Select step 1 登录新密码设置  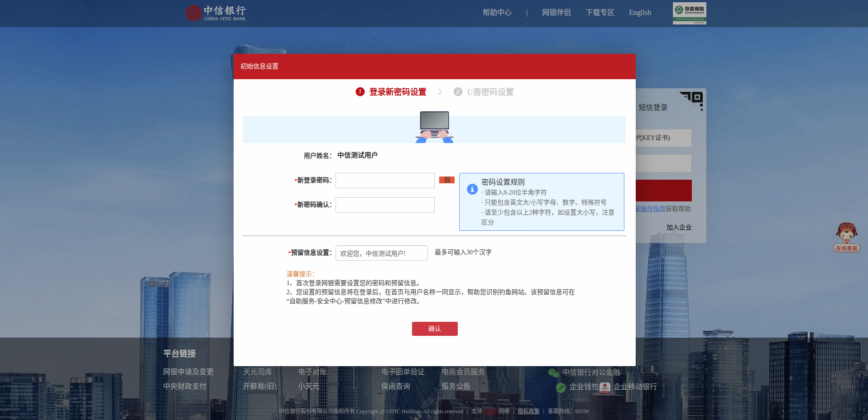tap(391, 92)
